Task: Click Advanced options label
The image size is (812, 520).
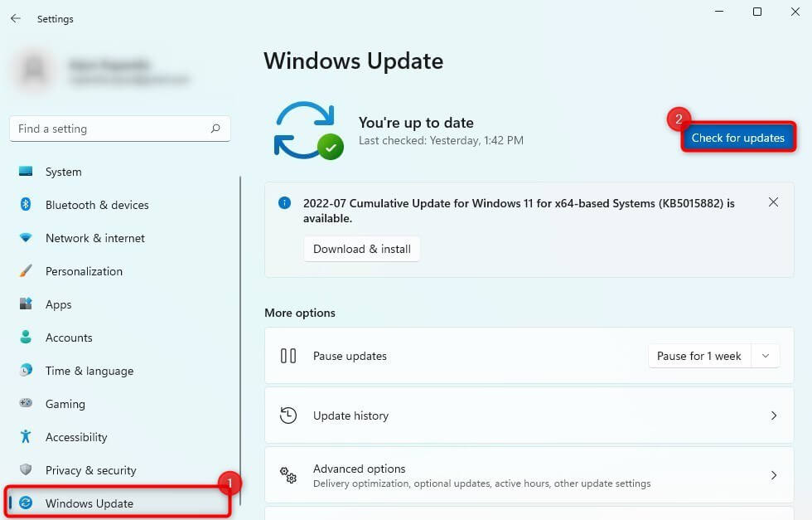Action: (x=359, y=468)
